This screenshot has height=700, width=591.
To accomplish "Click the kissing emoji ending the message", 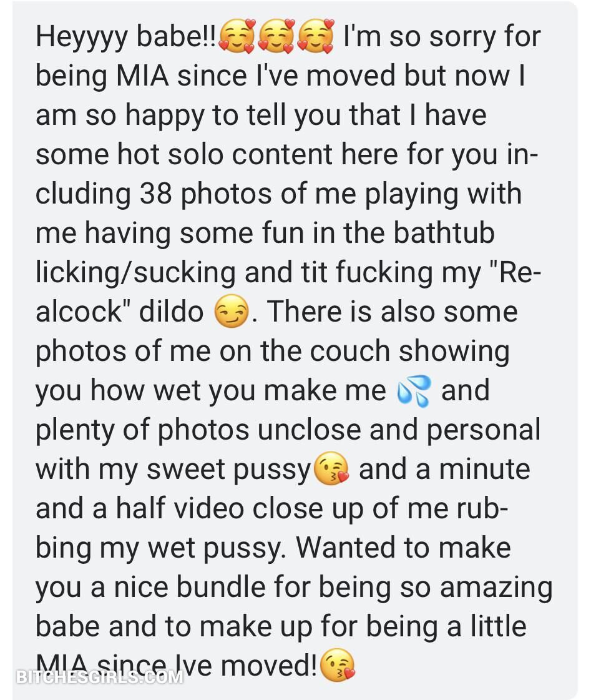I will [x=337, y=666].
